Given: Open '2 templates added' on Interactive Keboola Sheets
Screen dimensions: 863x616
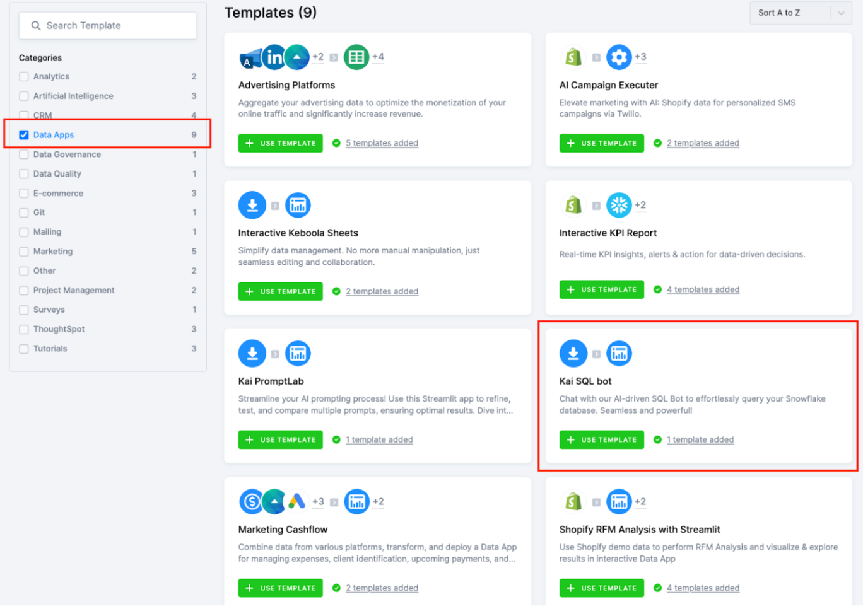Looking at the screenshot, I should (382, 291).
